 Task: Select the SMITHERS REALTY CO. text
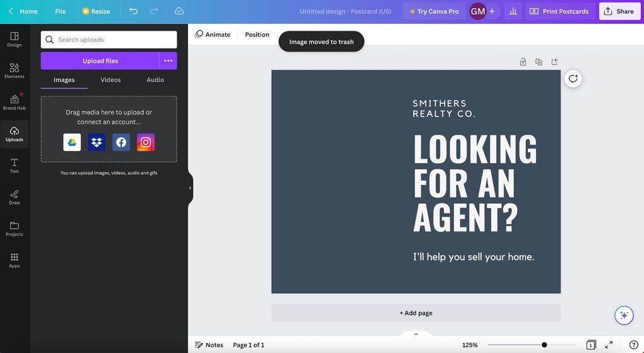[444, 108]
